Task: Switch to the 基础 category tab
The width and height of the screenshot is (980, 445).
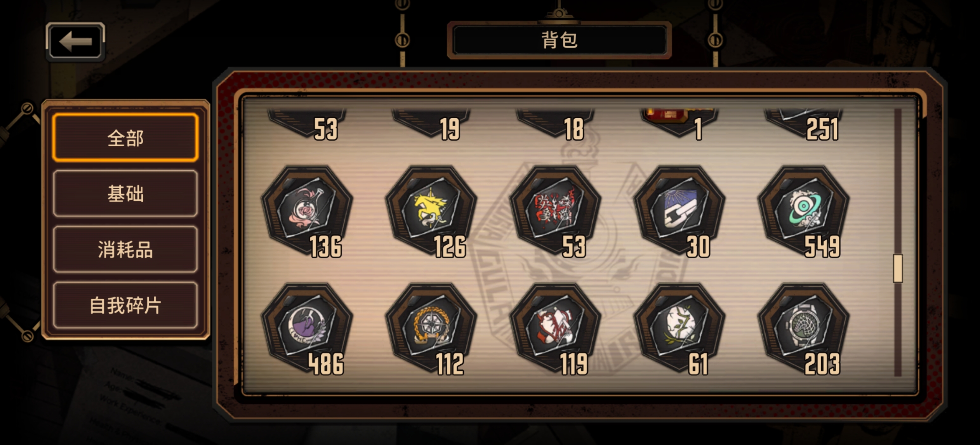Action: coord(125,194)
